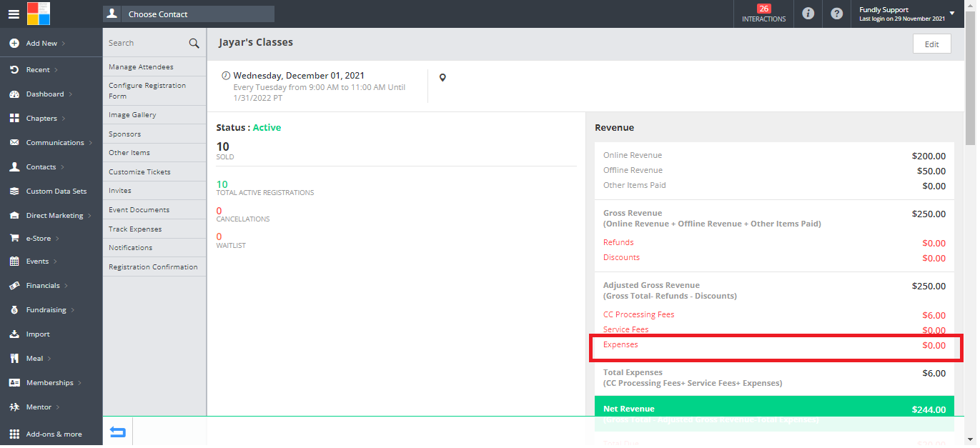Screen dimensions: 980x448
Task: Open the help question mark icon
Action: pos(836,14)
